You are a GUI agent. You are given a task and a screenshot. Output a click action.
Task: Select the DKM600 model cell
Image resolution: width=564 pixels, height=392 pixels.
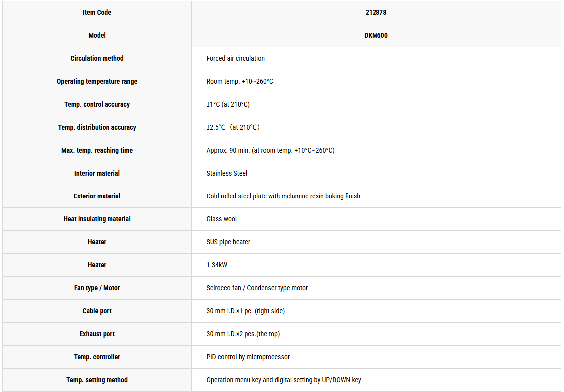pos(376,35)
